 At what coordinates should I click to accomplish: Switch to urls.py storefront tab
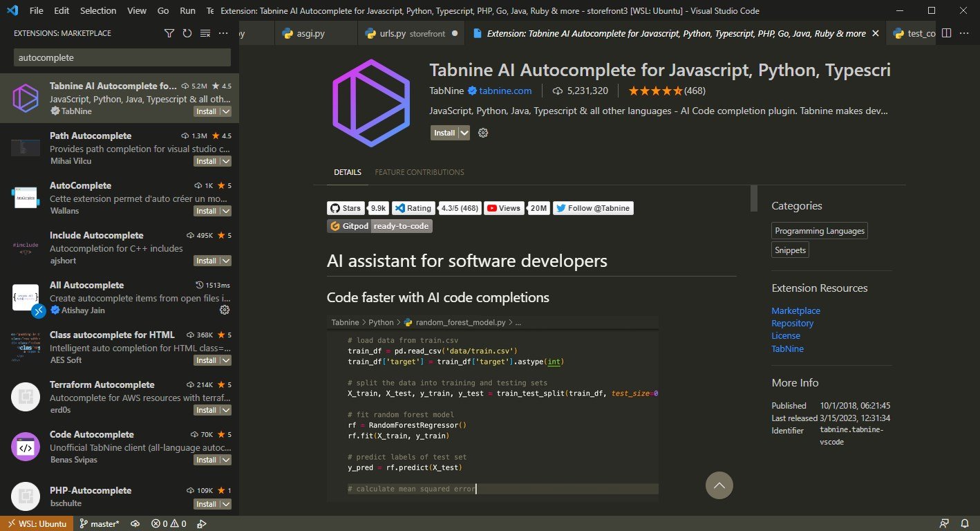tap(411, 33)
